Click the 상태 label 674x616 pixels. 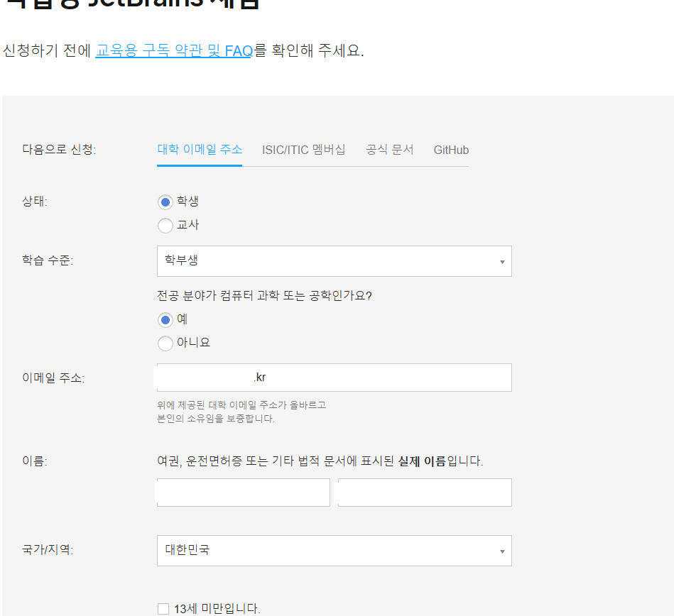click(35, 201)
